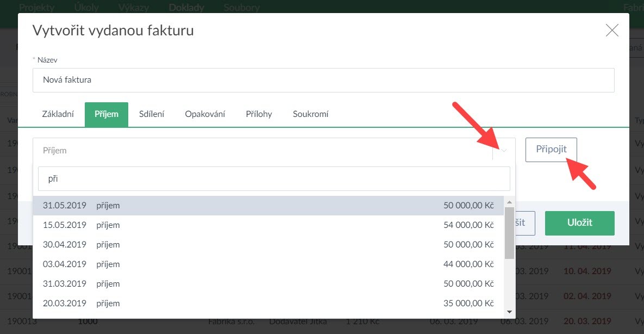The height and width of the screenshot is (334, 644).
Task: Click the Připojit button
Action: click(551, 150)
